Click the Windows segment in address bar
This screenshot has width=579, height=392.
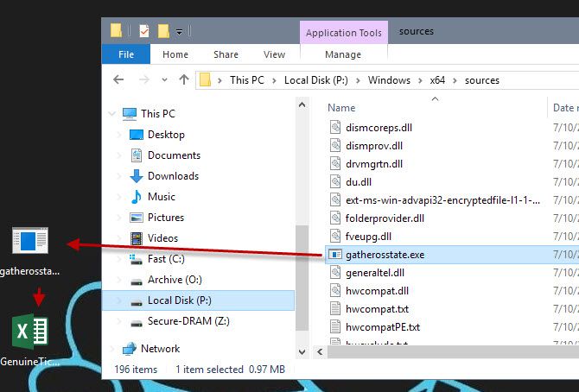389,80
